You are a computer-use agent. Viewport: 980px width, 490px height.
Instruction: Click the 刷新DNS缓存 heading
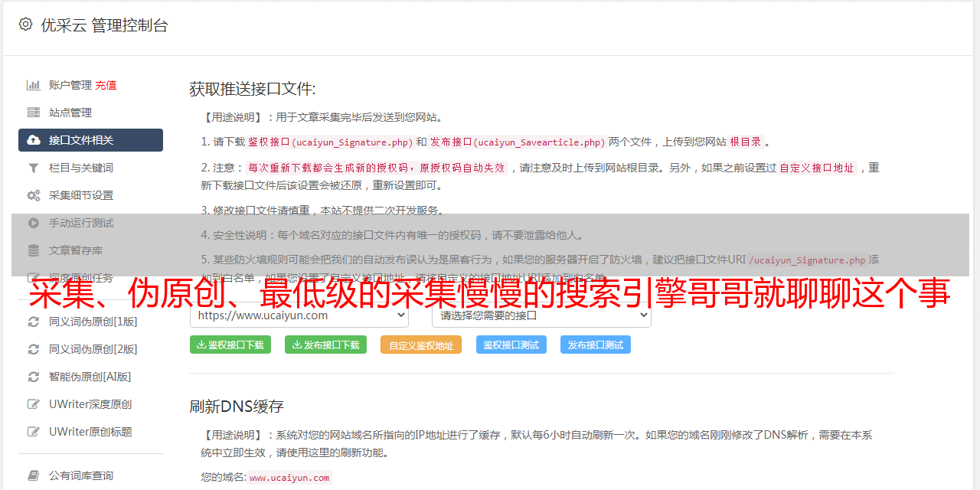click(237, 406)
